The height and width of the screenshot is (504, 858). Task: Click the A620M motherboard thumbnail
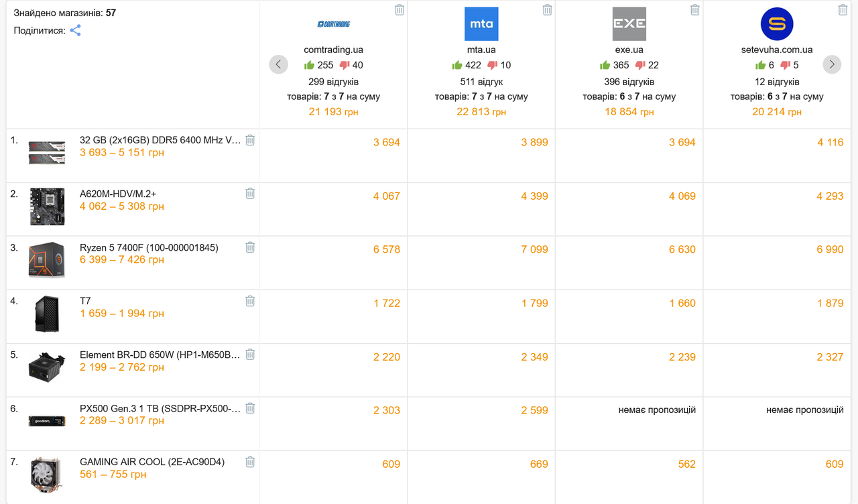point(48,206)
